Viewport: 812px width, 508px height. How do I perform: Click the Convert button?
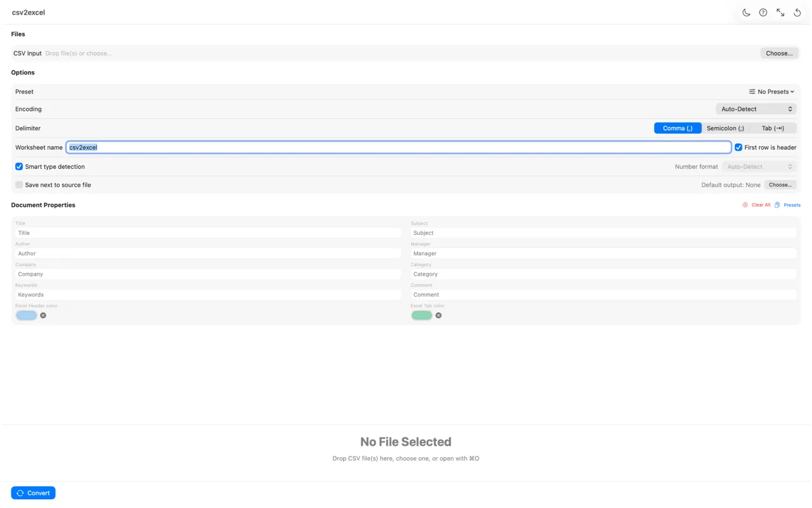[x=33, y=493]
